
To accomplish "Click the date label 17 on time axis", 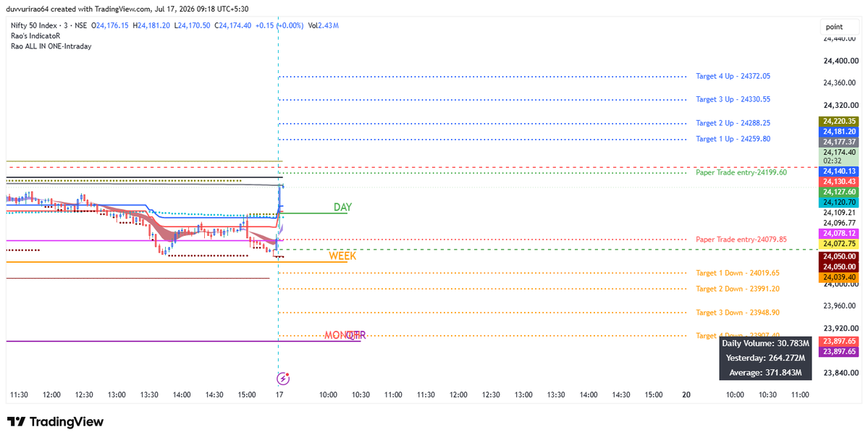I will [279, 394].
